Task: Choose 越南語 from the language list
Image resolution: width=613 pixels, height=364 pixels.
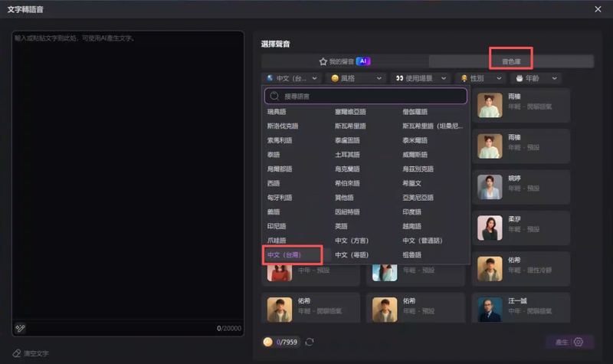Action: 412,226
